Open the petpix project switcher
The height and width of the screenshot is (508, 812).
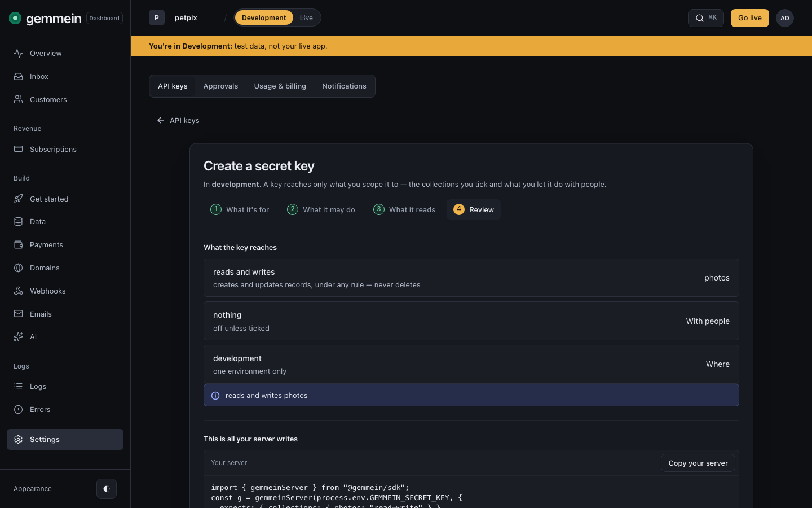pyautogui.click(x=186, y=17)
